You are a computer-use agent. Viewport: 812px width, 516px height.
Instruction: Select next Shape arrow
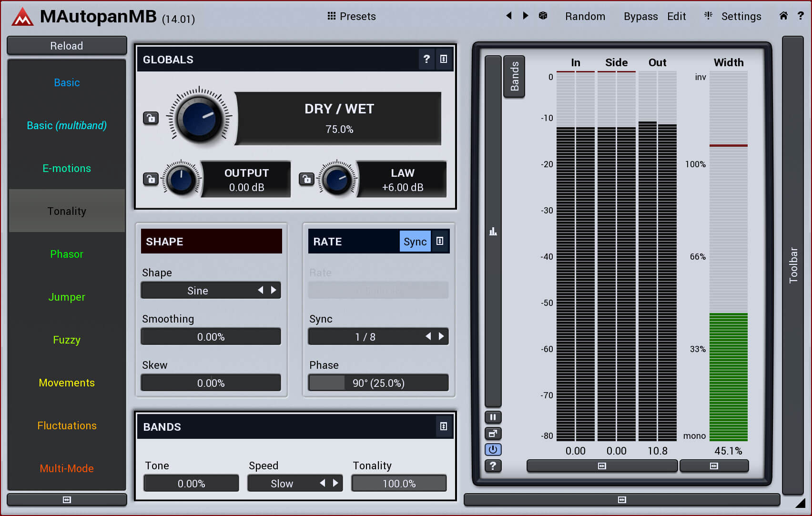coord(274,290)
